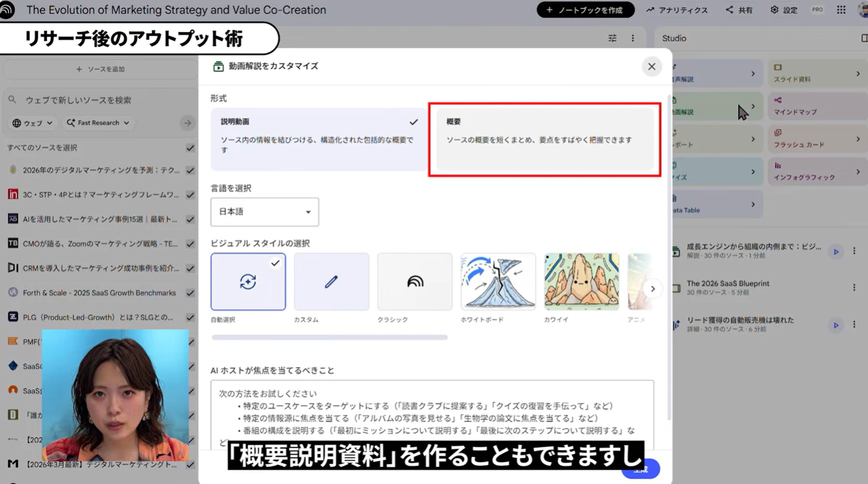
Task: Select the カワイイ style thumbnail
Action: click(x=581, y=282)
